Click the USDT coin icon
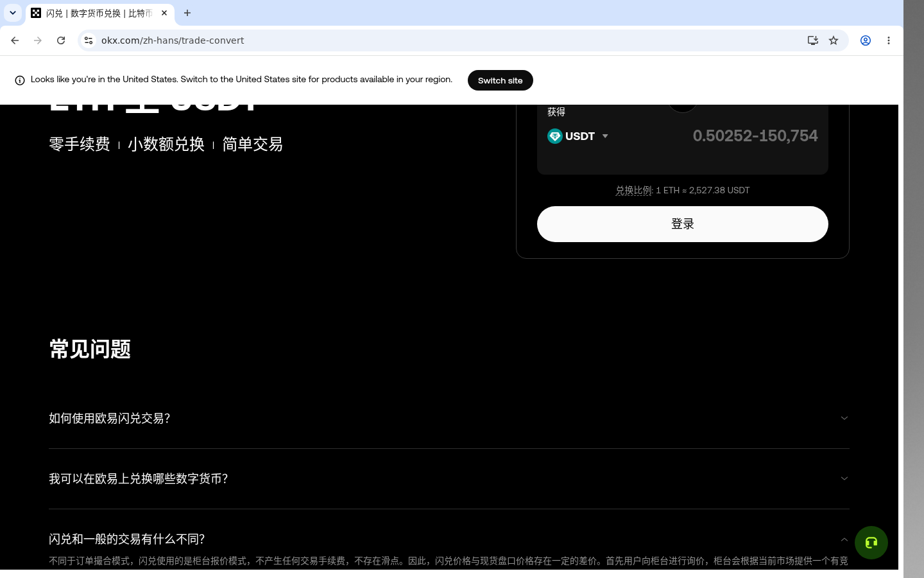This screenshot has width=924, height=578. click(x=555, y=136)
